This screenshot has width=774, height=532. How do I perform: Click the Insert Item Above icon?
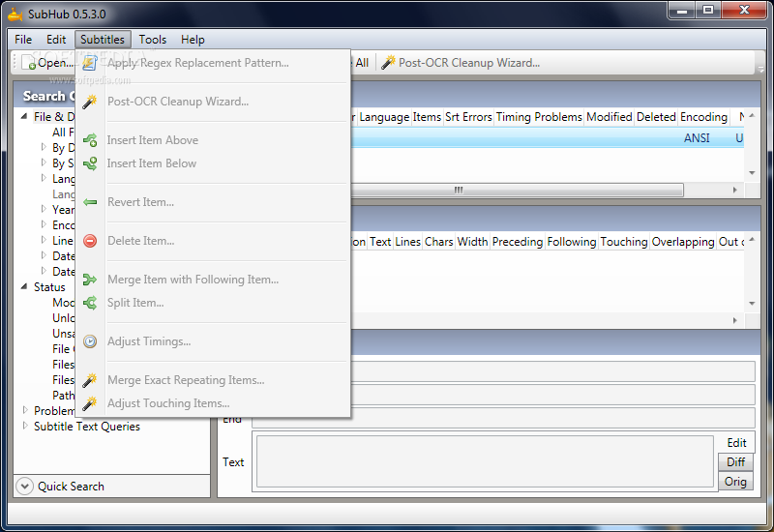pos(90,140)
